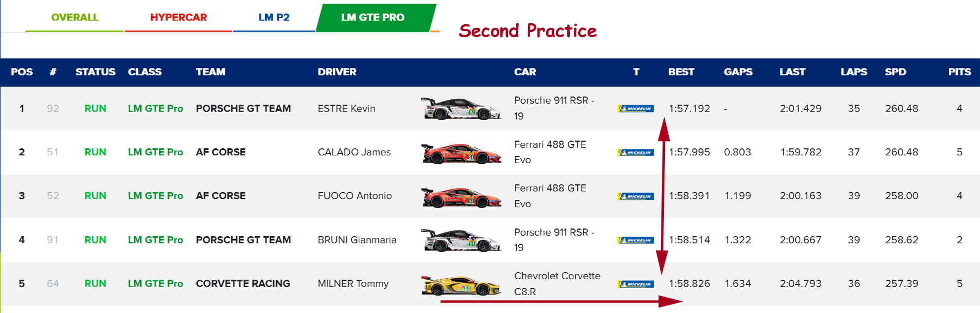
Task: Click the yellow Corvette #64 car image
Action: click(x=461, y=285)
